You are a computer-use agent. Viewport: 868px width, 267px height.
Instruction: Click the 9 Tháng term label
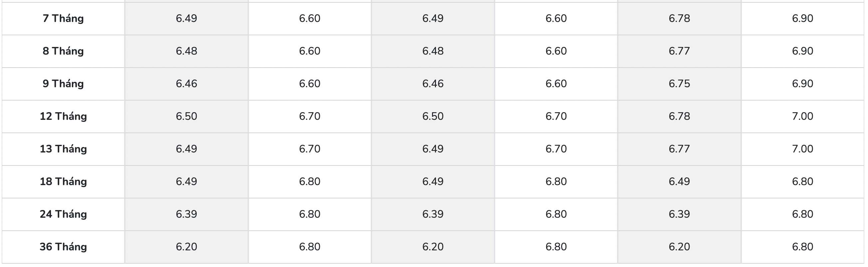63,84
